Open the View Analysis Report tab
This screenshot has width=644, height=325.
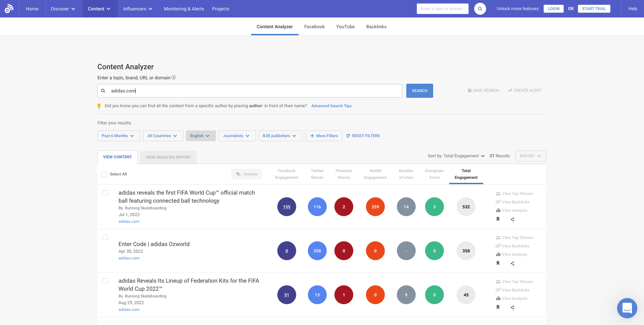tap(168, 157)
